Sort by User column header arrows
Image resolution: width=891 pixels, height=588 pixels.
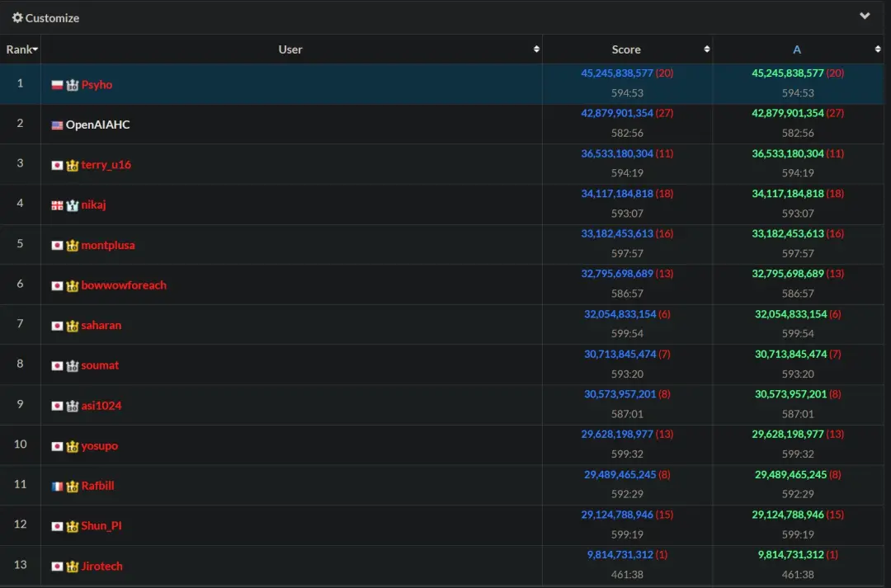[x=536, y=49]
